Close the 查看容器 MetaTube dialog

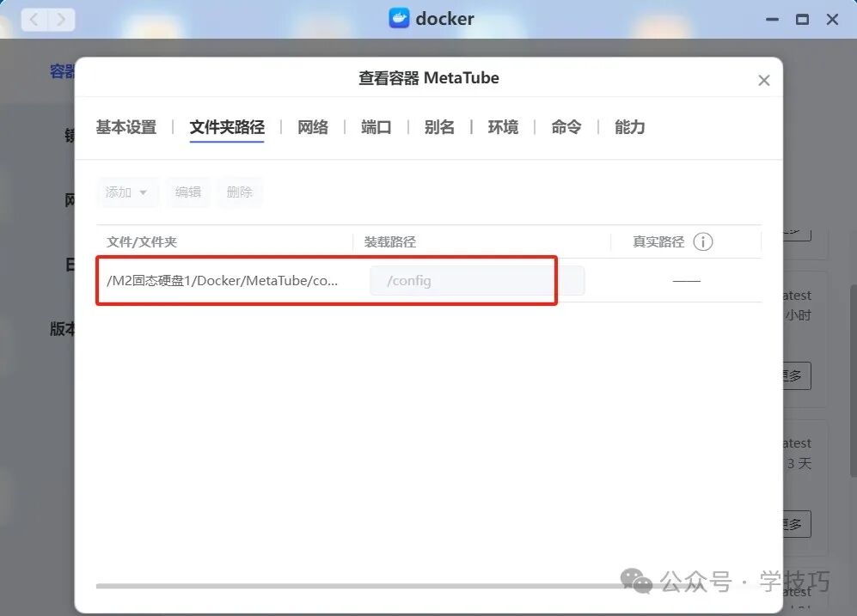pos(763,80)
